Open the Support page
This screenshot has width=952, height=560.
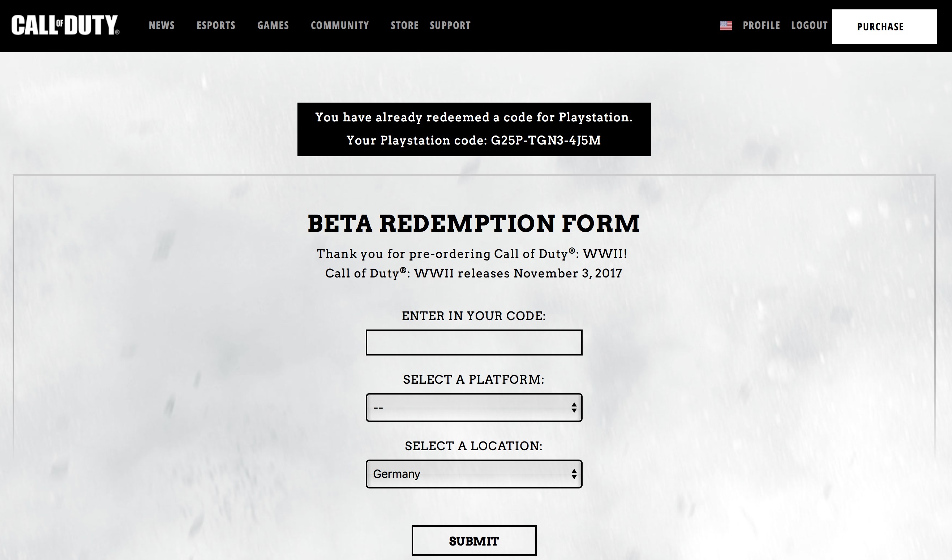click(x=450, y=25)
